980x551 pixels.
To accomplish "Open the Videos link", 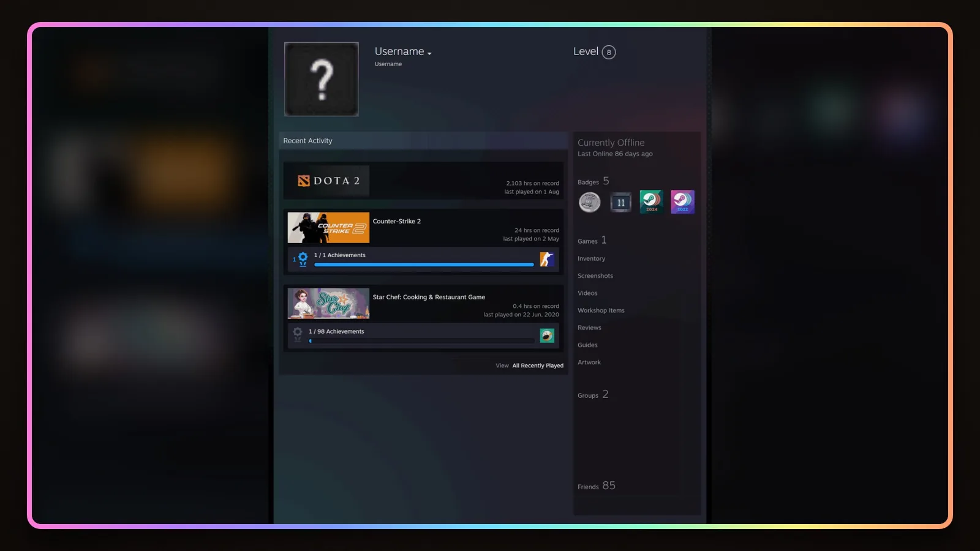I will (587, 293).
